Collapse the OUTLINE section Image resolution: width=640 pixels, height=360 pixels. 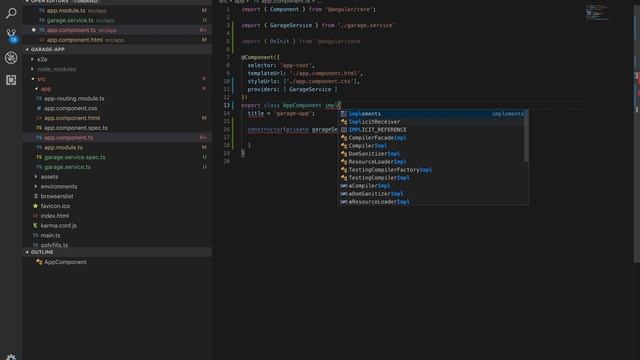(117, 252)
